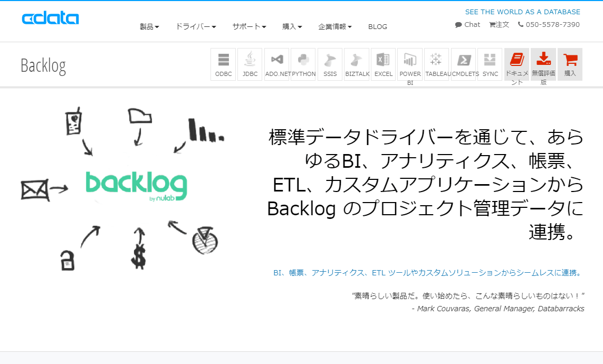This screenshot has width=603, height=364.
Task: Select the PYTHON connector icon
Action: pos(303,63)
